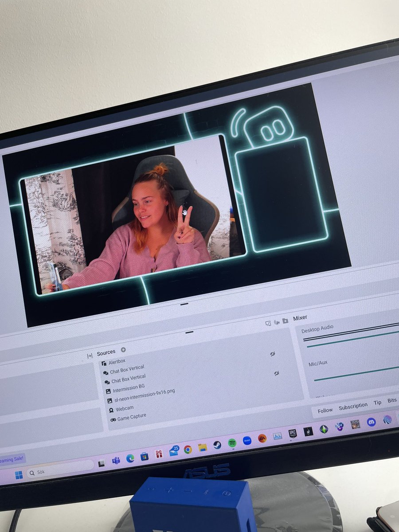399x532 pixels.
Task: Test a Tip alert
Action: click(377, 403)
